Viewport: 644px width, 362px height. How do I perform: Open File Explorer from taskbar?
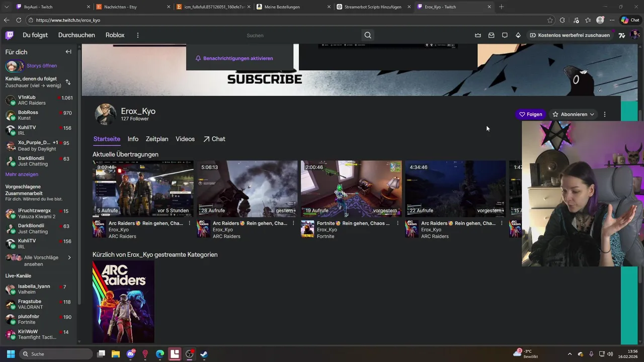116,354
